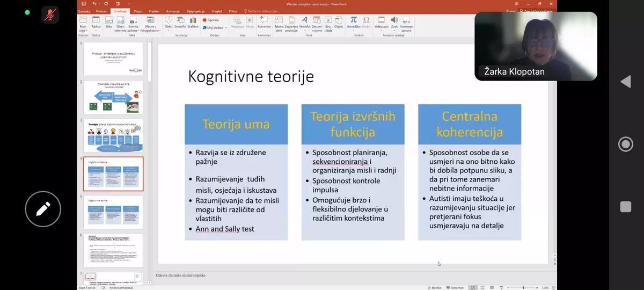Click the Save icon in quick access toolbar

84,4
